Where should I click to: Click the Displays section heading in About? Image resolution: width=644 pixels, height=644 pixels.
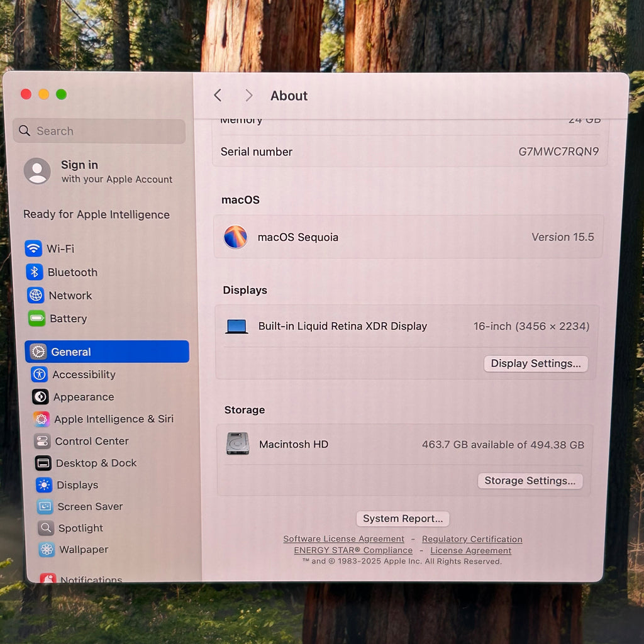pos(245,290)
